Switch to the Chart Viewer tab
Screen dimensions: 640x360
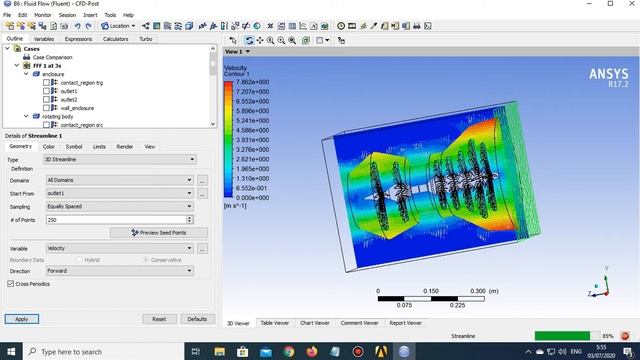click(x=315, y=323)
